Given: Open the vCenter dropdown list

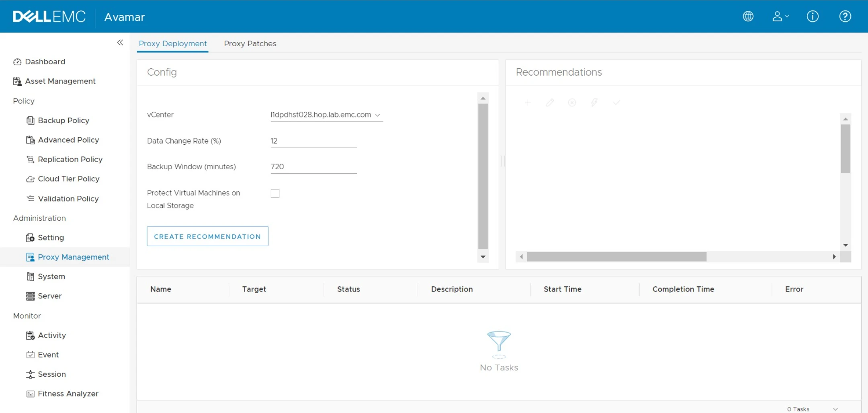Looking at the screenshot, I should coord(326,115).
